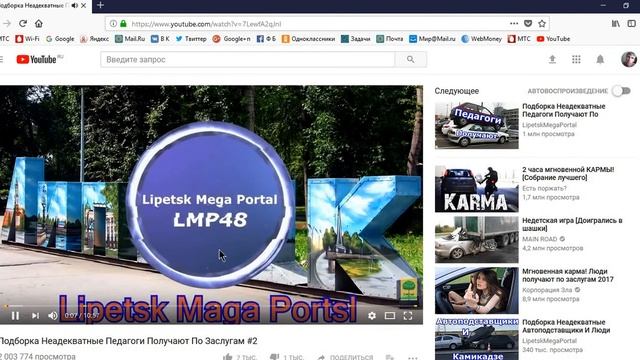Open the account avatar menu
This screenshot has height=360, width=640.
[629, 60]
